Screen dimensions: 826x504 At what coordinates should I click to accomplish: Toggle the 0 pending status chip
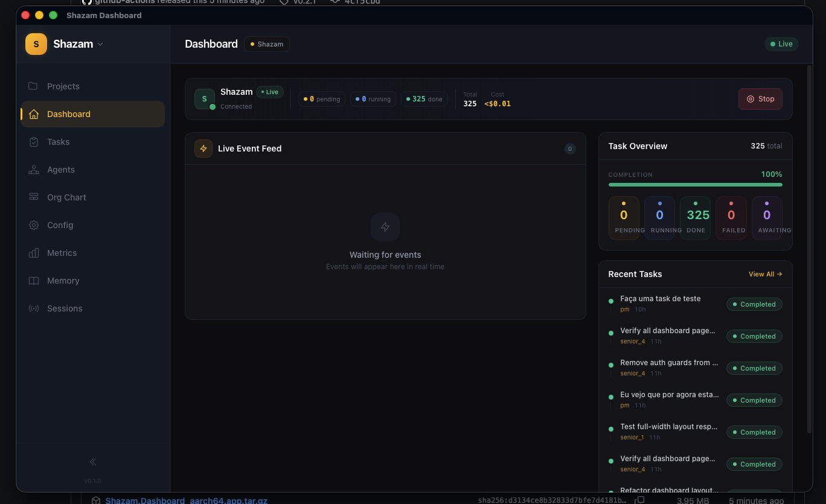tap(321, 98)
